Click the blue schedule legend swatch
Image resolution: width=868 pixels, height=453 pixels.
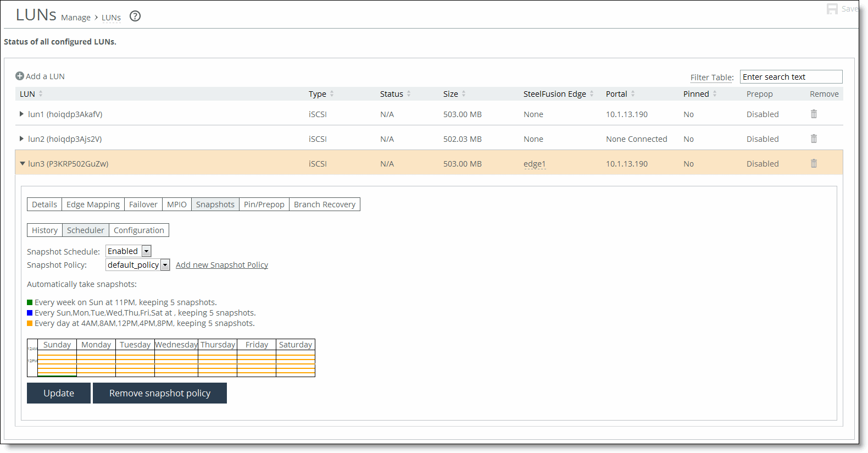pyautogui.click(x=30, y=313)
